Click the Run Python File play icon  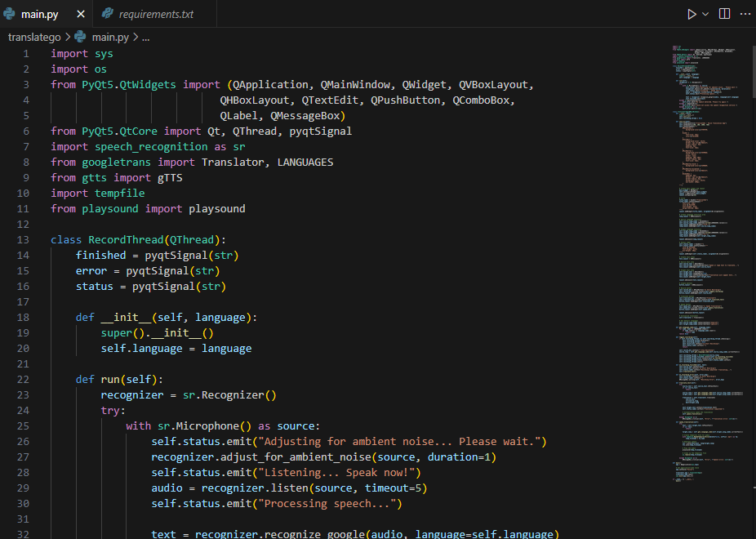(692, 14)
